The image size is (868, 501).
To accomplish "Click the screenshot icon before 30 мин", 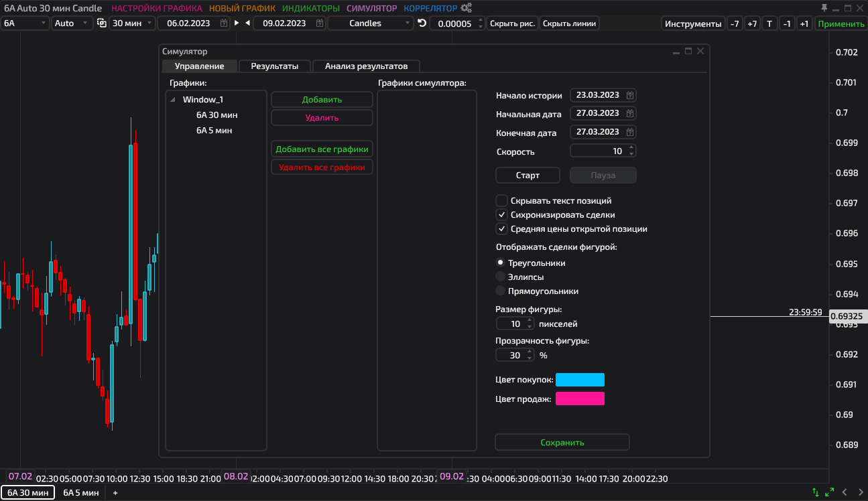I will click(101, 23).
